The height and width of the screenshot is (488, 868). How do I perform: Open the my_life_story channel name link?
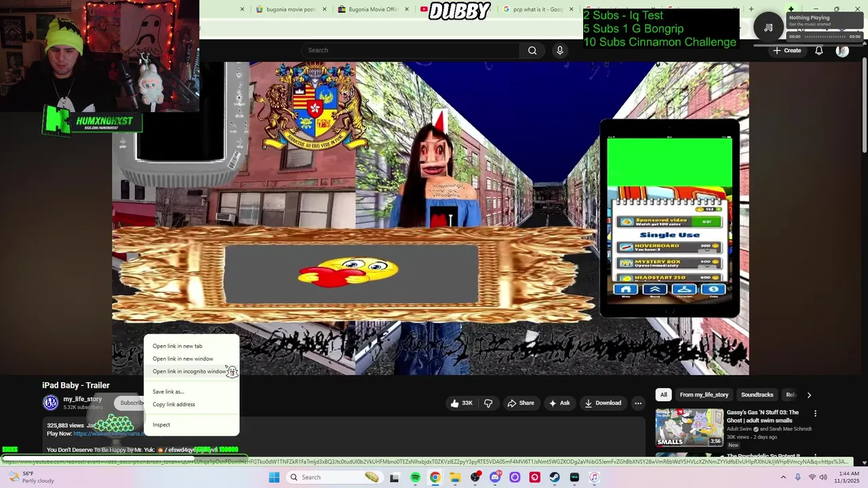(83, 399)
